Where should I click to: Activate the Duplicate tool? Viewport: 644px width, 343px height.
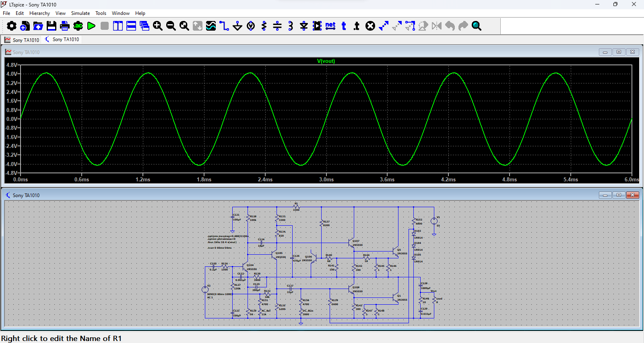pos(384,26)
